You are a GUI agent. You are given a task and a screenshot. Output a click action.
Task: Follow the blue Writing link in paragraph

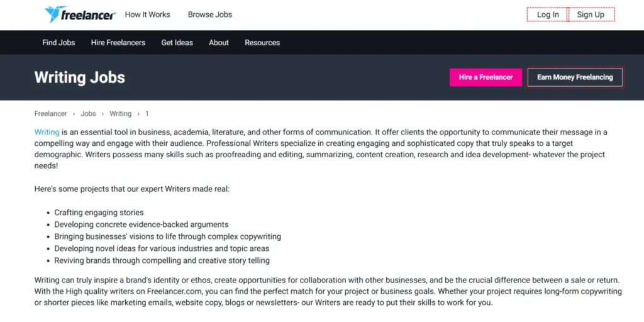point(47,132)
